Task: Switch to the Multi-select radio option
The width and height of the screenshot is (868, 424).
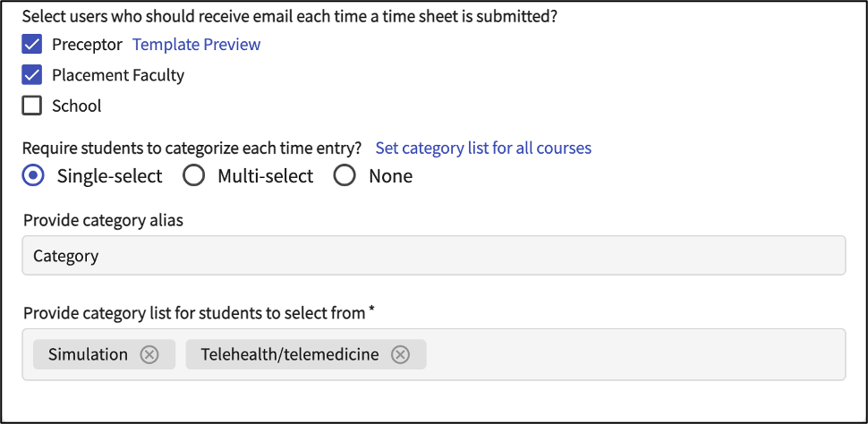Action: pos(193,176)
